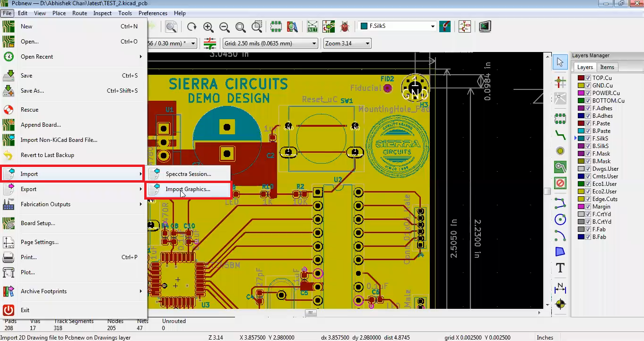Click the vertical canvas scrollbar thumb
Viewport: 644px width, 341px height.
coord(547,192)
